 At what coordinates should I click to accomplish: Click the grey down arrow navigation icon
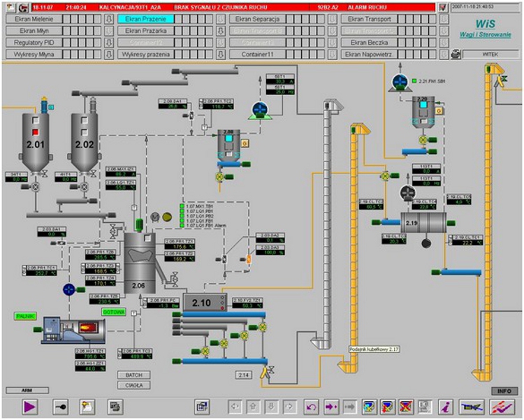click(271, 407)
